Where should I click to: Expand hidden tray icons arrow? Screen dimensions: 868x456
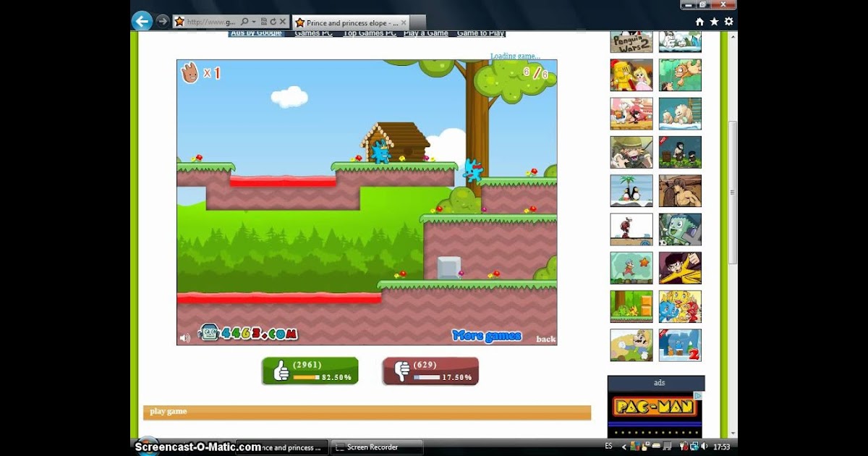(624, 447)
